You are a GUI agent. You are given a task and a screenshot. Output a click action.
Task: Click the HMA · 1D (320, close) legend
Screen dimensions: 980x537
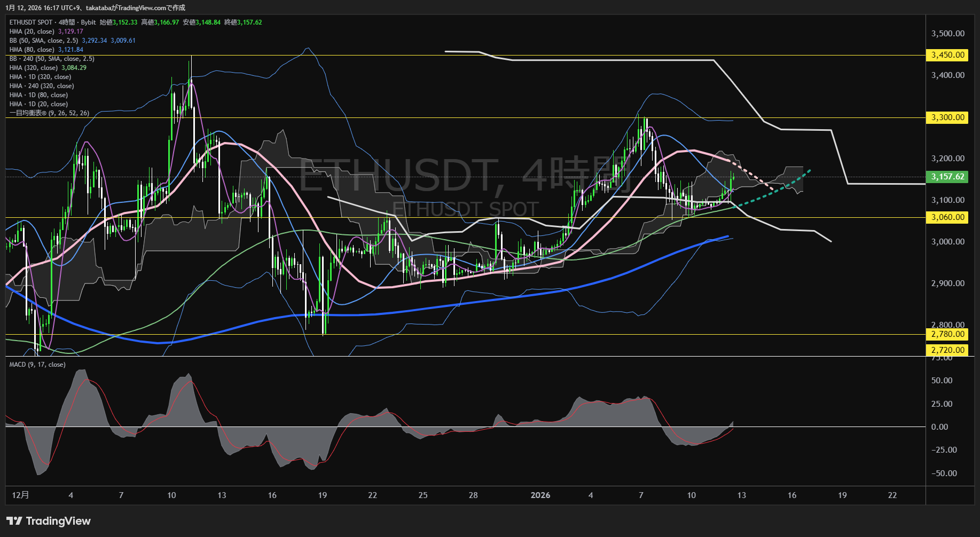point(40,77)
